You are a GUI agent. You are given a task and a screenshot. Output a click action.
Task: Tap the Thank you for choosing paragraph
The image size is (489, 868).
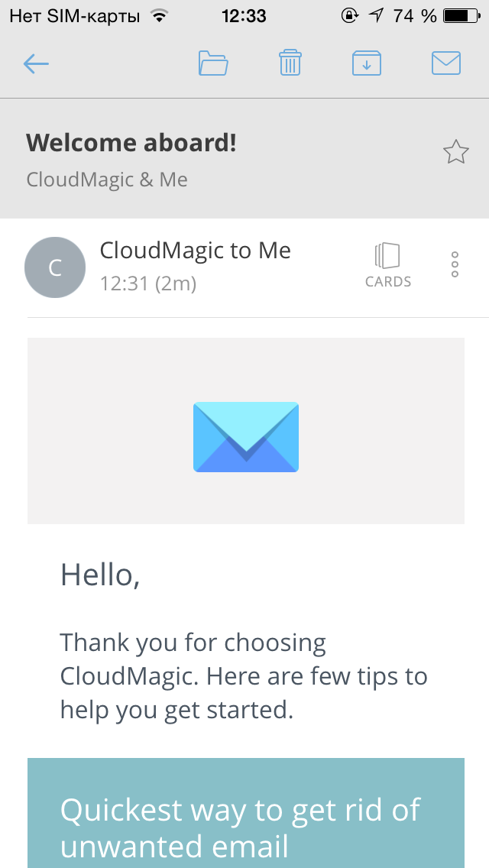pyautogui.click(x=244, y=676)
